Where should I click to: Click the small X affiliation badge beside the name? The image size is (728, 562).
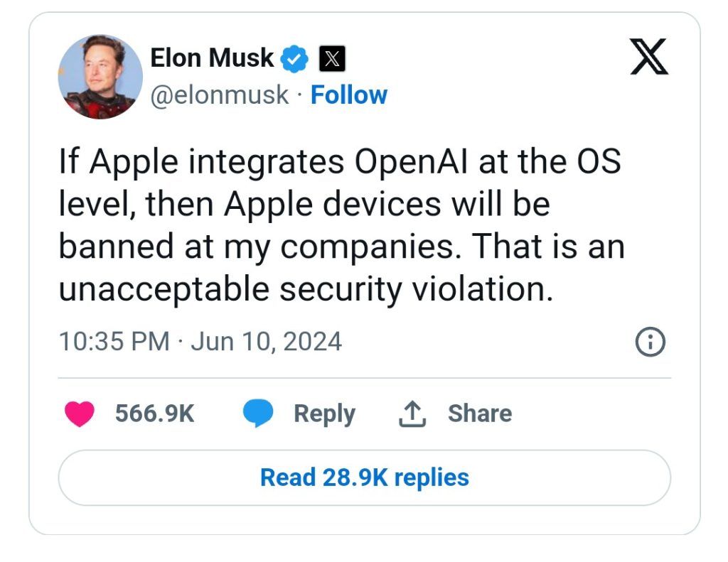click(331, 59)
